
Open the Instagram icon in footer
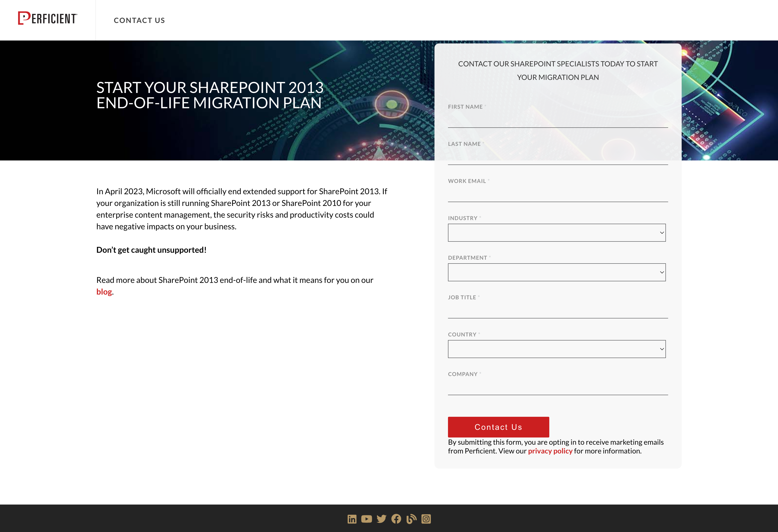(426, 519)
